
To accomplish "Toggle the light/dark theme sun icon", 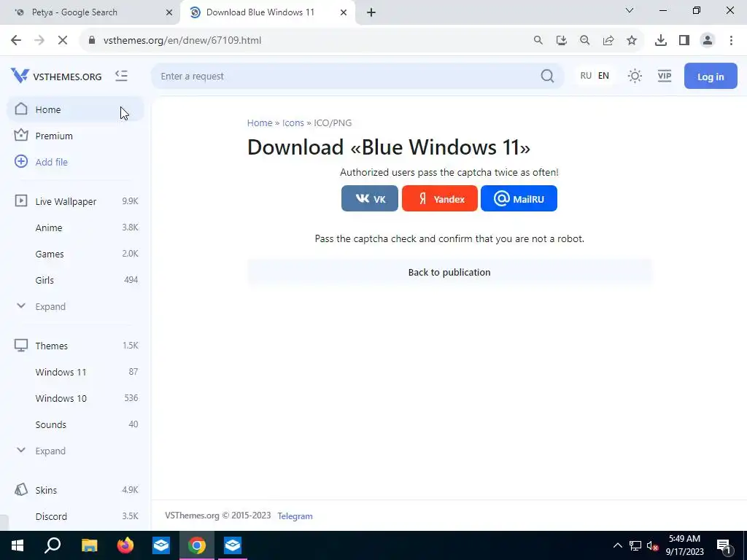I will tap(635, 76).
